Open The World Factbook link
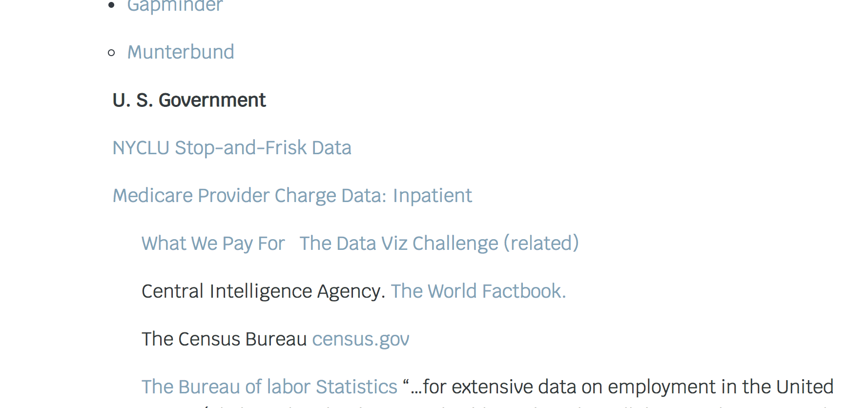Screen dimensions: 868x408 click(x=478, y=291)
